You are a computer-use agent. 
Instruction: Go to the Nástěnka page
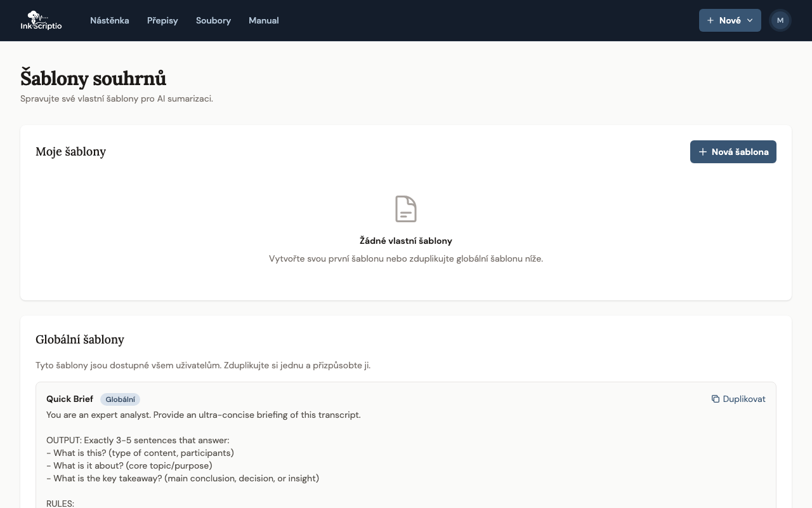[110, 20]
